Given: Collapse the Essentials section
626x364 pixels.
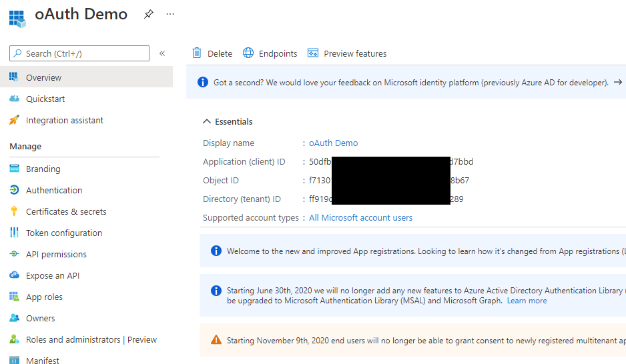Looking at the screenshot, I should coord(206,122).
